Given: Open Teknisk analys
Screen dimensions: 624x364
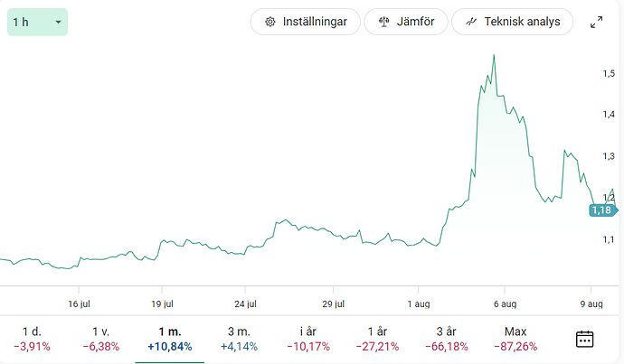Looking at the screenshot, I should coord(512,22).
